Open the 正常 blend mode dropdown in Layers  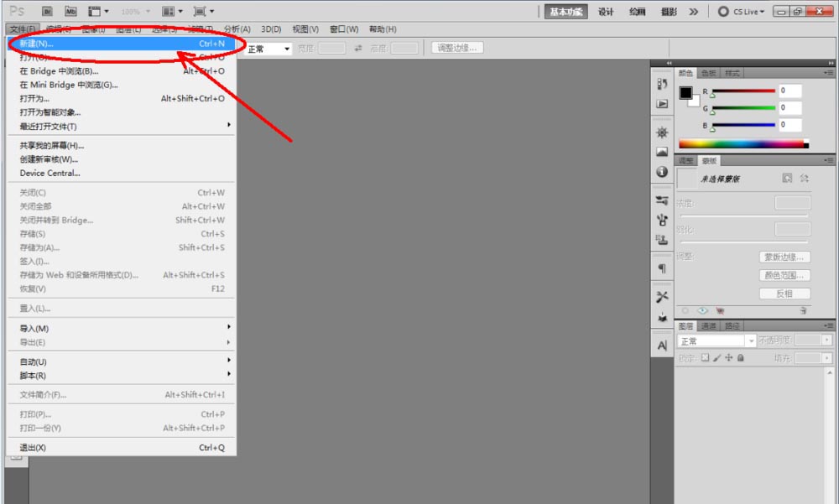coord(717,340)
